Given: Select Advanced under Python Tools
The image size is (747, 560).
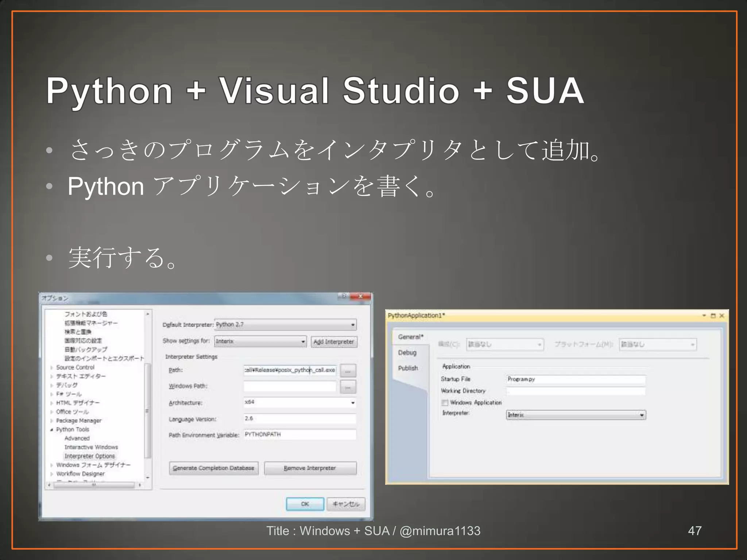Looking at the screenshot, I should (x=77, y=438).
